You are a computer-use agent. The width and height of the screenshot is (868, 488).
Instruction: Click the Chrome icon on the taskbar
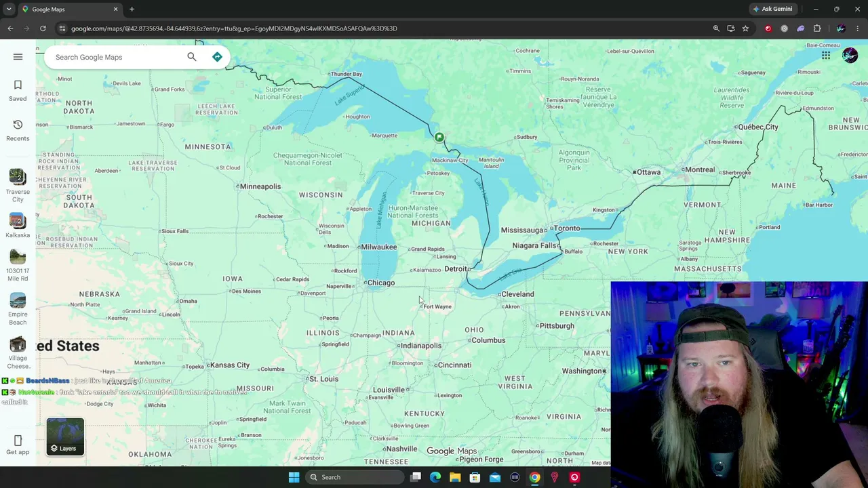(534, 477)
